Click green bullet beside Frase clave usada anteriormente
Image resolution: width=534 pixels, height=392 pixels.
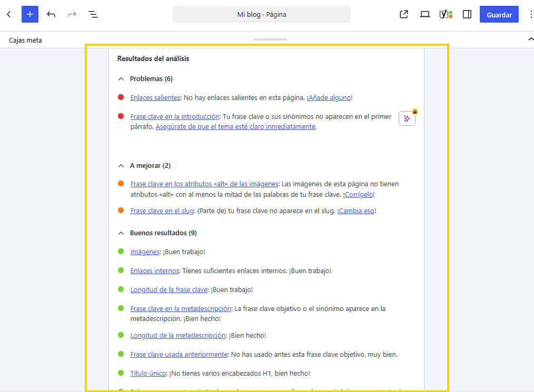tap(121, 354)
